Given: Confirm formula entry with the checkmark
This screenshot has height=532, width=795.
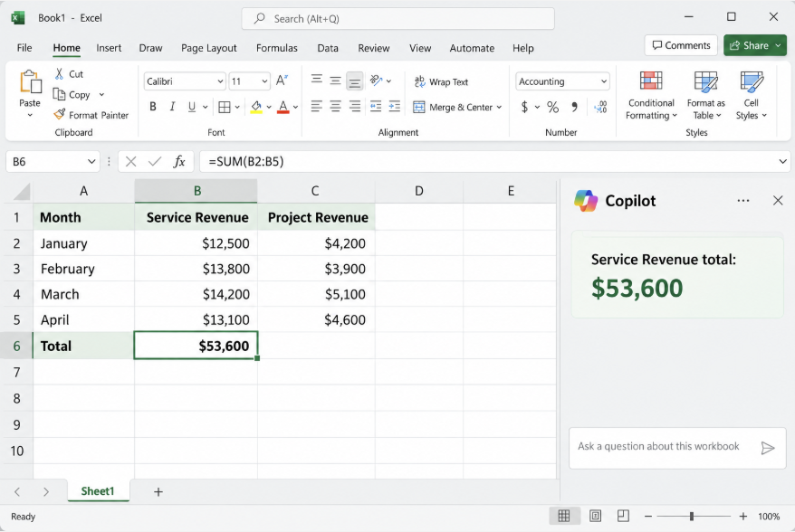Looking at the screenshot, I should coord(155,162).
